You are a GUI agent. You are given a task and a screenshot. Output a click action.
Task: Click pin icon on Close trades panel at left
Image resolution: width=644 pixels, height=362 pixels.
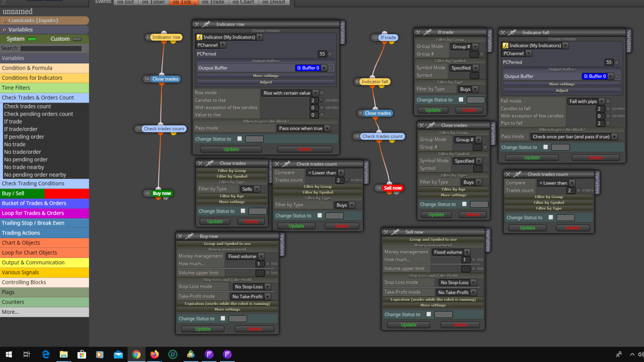210,163
